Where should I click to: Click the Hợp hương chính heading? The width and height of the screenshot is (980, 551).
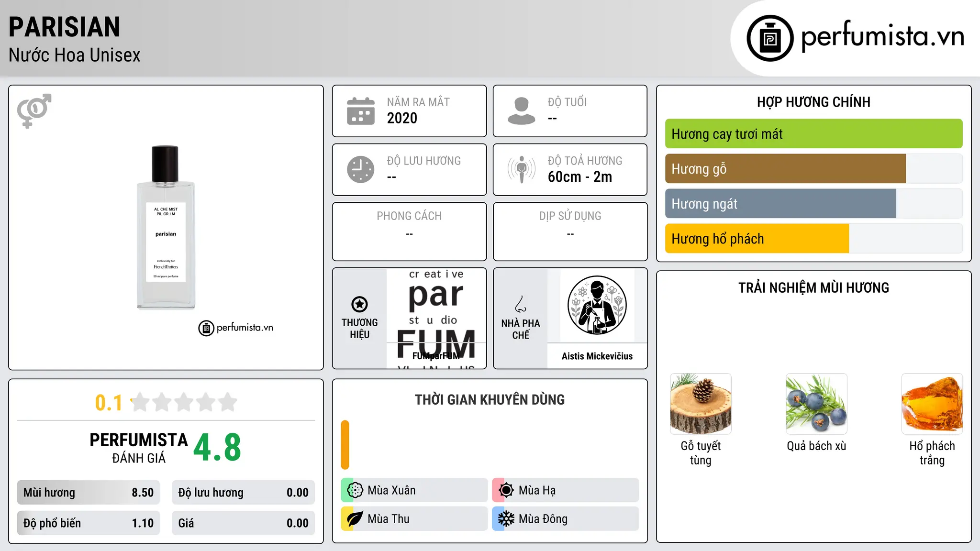click(x=814, y=102)
